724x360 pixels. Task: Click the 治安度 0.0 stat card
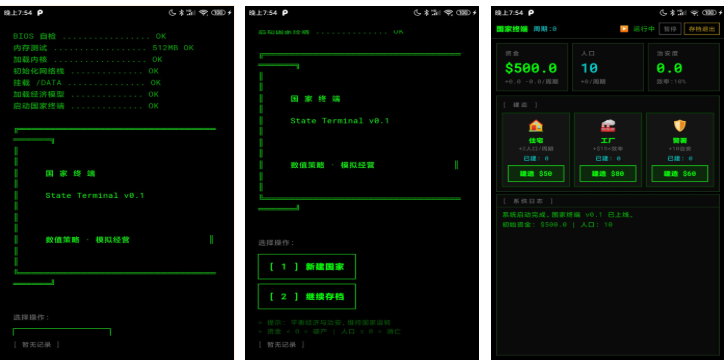point(684,67)
